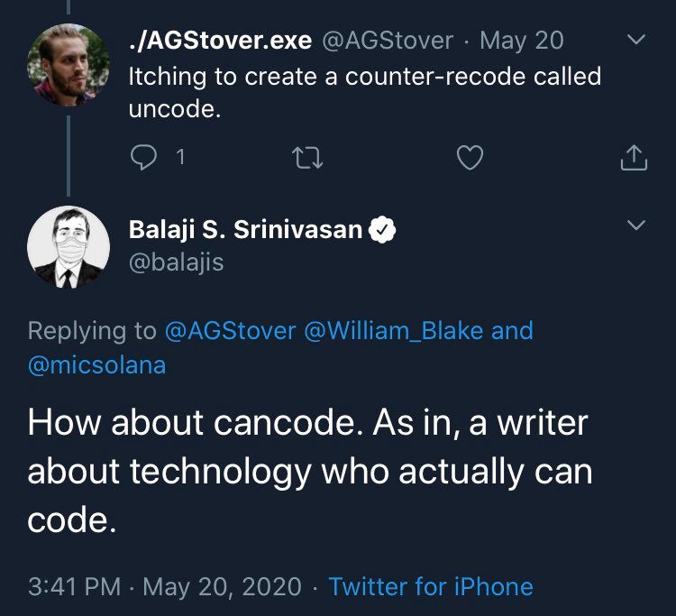Open the @William_Blake mention
Viewport: 676px width, 616px height.
pos(394,331)
